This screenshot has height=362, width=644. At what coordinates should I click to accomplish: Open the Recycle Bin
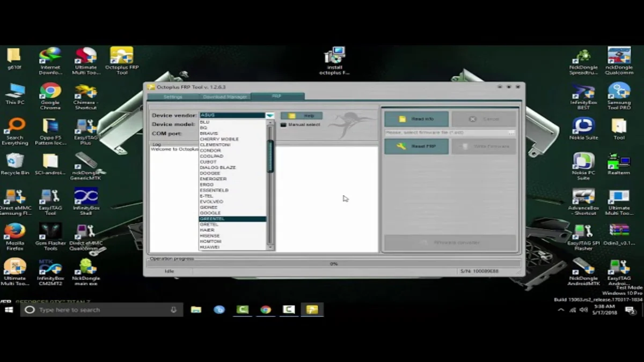coord(14,164)
